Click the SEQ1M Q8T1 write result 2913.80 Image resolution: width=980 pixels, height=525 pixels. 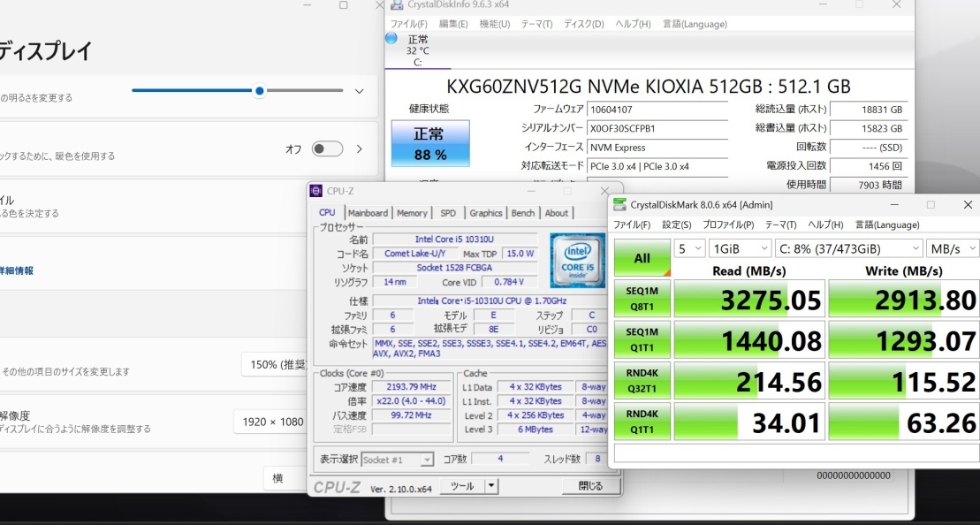(x=904, y=299)
